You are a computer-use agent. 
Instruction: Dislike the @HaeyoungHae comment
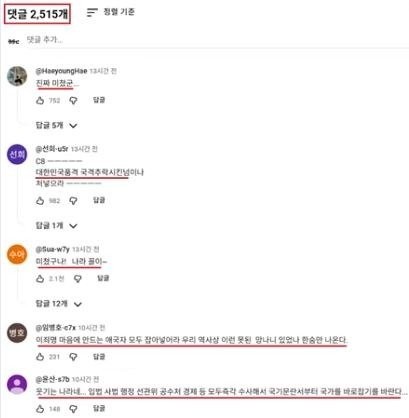pyautogui.click(x=73, y=100)
